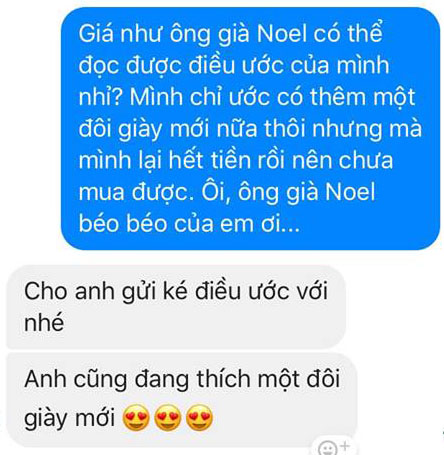
Task: Open the add emoji reaction button
Action: [x=333, y=446]
